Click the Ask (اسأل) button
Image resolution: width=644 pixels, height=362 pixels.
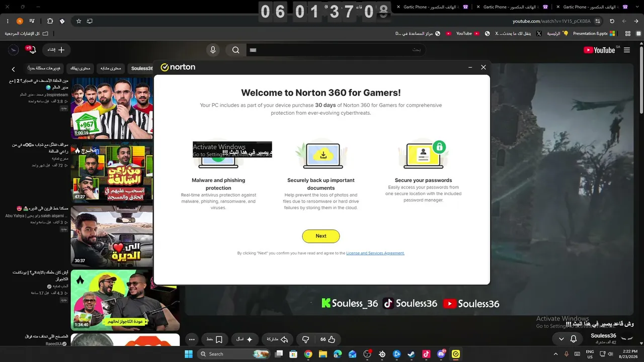pyautogui.click(x=245, y=339)
